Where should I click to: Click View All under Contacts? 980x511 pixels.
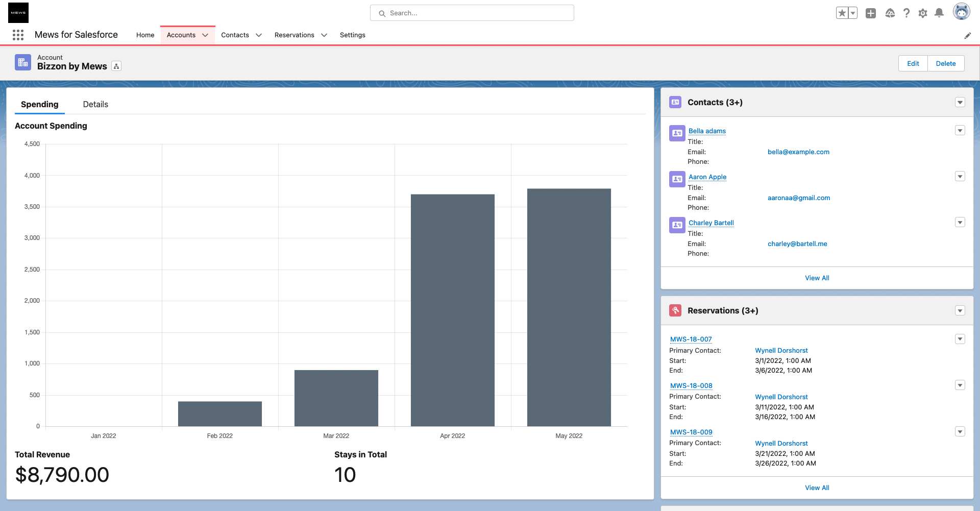pos(817,278)
